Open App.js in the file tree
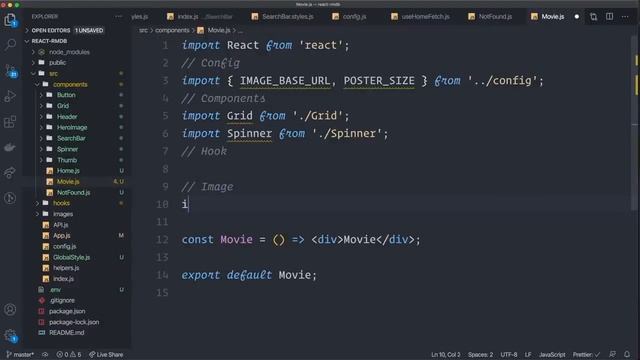The width and height of the screenshot is (640, 360). pyautogui.click(x=61, y=236)
